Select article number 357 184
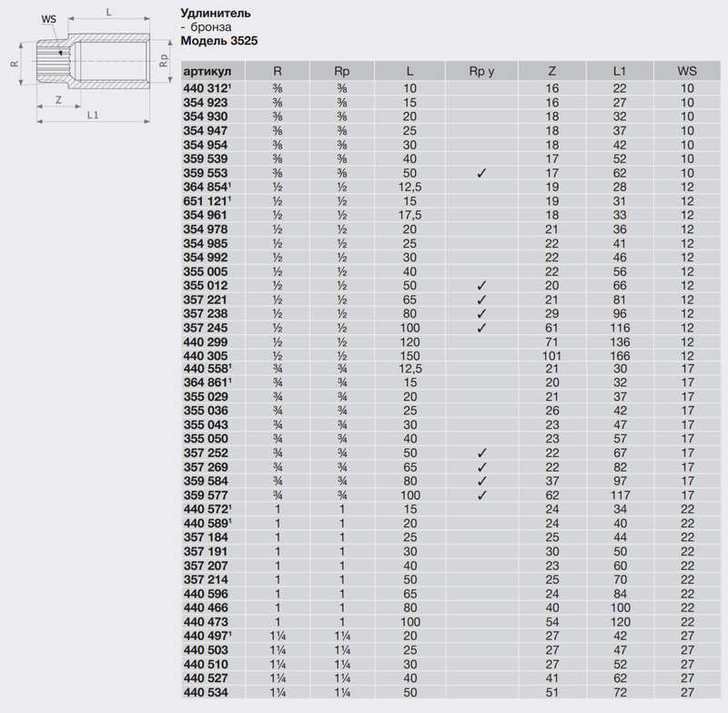 206,537
